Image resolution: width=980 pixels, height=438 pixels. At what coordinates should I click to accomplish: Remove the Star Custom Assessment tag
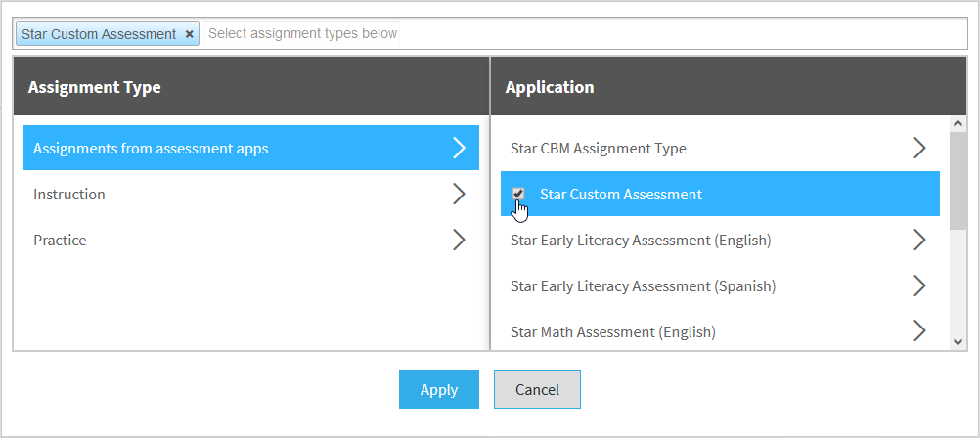(190, 34)
